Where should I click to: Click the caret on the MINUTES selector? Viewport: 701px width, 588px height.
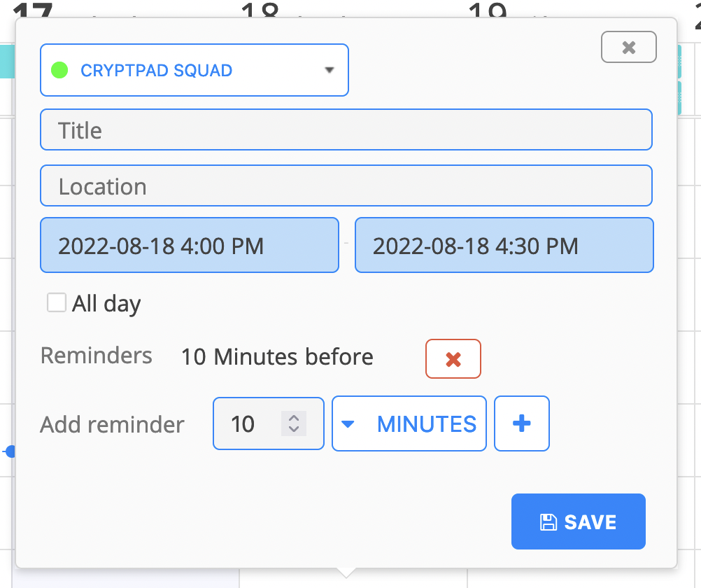coord(348,423)
